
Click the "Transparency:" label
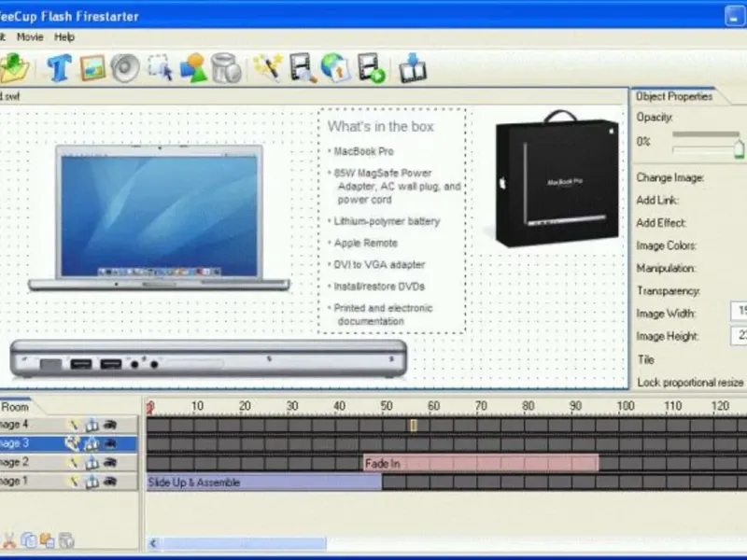point(668,291)
